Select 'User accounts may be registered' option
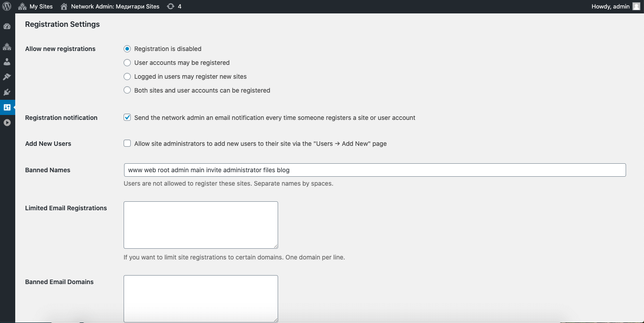The height and width of the screenshot is (323, 644). [x=127, y=63]
